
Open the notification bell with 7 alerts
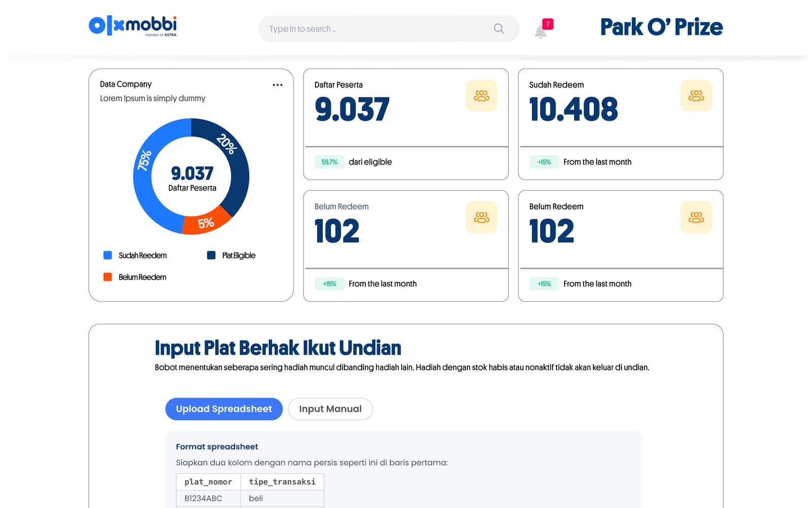pyautogui.click(x=540, y=32)
